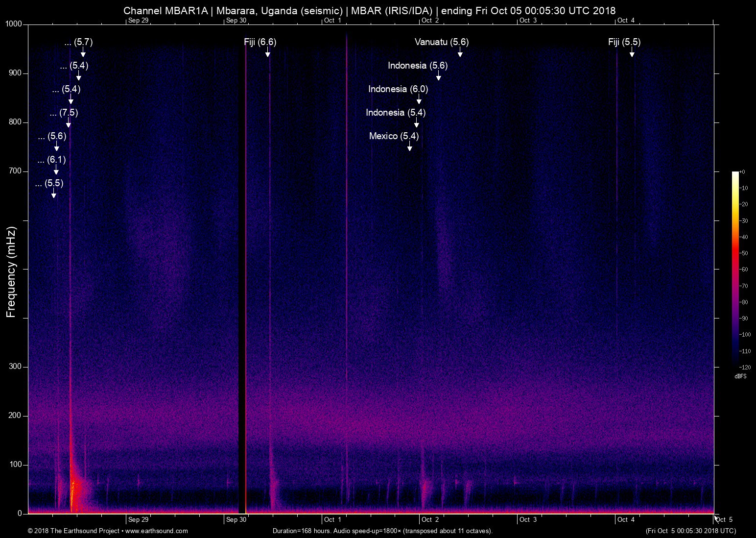Click the Frequency (mHz) axis title
The height and width of the screenshot is (538, 756).
[x=11, y=272]
